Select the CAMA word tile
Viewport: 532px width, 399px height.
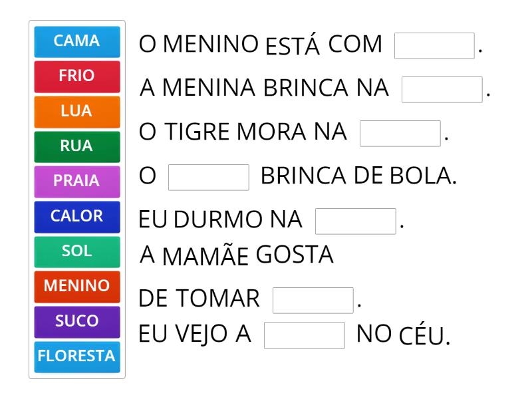[x=76, y=41]
